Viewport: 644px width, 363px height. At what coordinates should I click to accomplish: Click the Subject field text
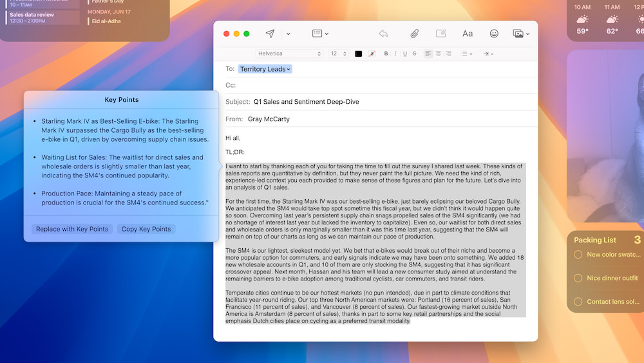point(306,102)
